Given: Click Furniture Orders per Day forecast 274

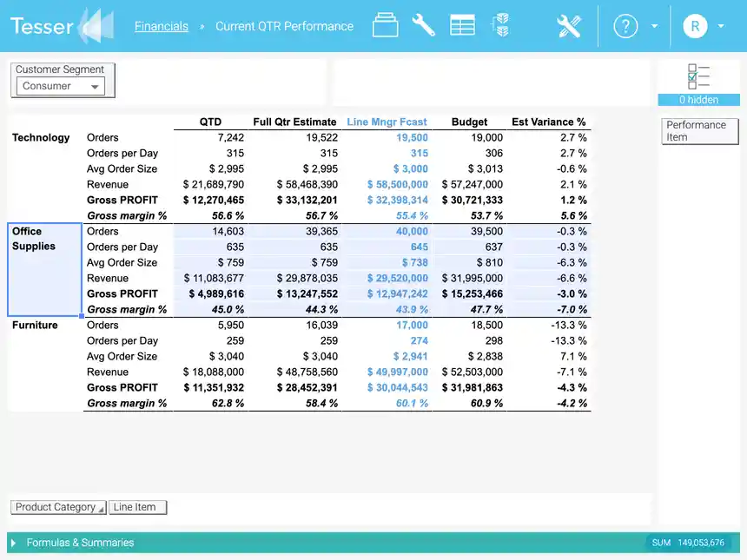Looking at the screenshot, I should tap(419, 341).
